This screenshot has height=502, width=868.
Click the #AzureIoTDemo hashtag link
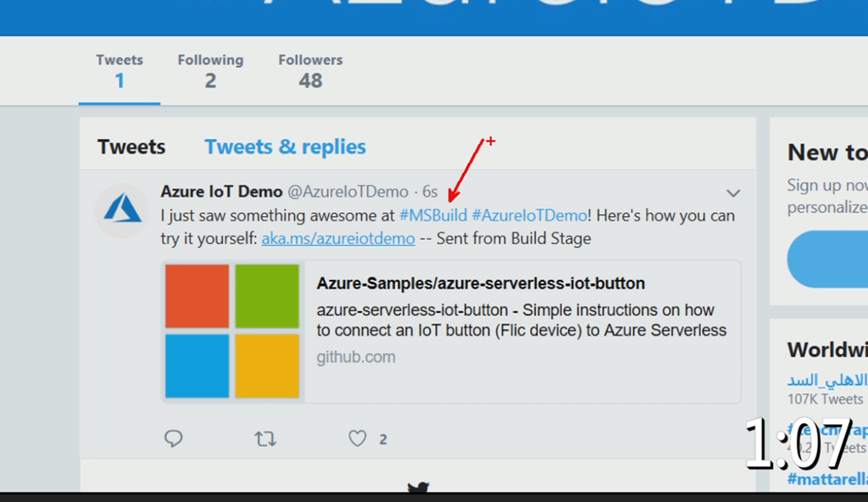pos(530,215)
